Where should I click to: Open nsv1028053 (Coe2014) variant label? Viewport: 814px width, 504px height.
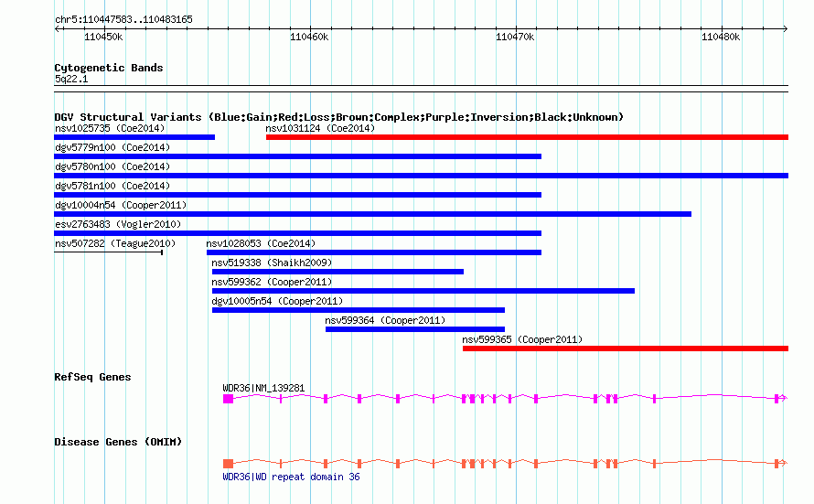261,243
